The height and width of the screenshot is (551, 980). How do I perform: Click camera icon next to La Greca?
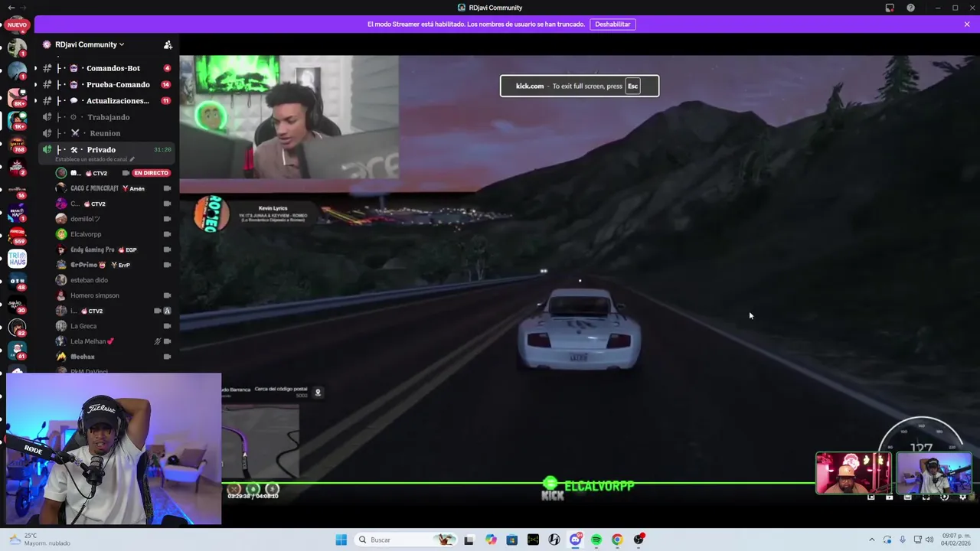pyautogui.click(x=167, y=326)
